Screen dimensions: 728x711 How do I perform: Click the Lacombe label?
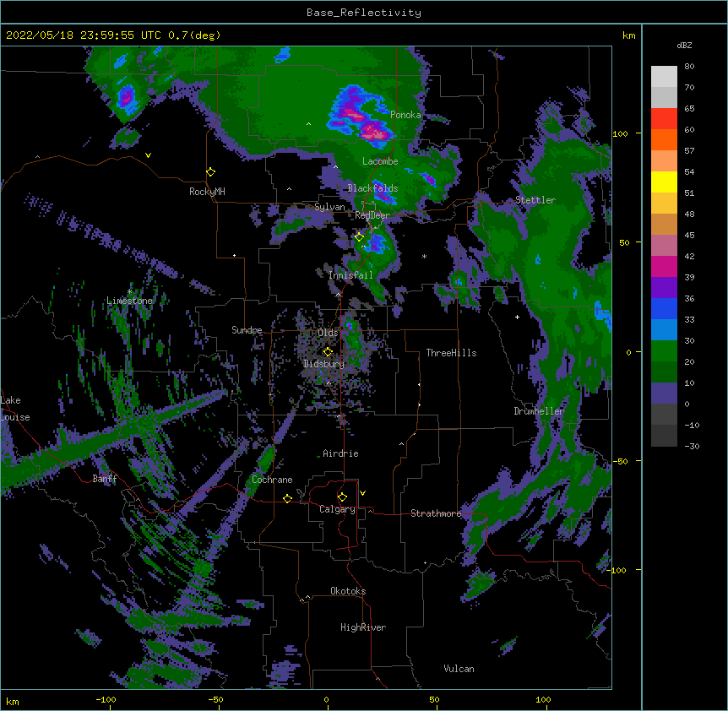[x=380, y=161]
